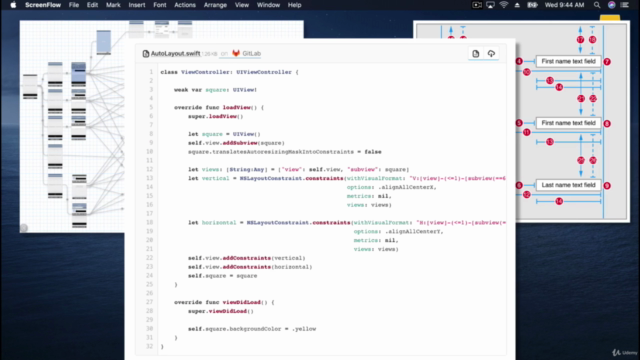Viewport: 640px width, 360px height.
Task: Open the Font menu
Action: 160,5
